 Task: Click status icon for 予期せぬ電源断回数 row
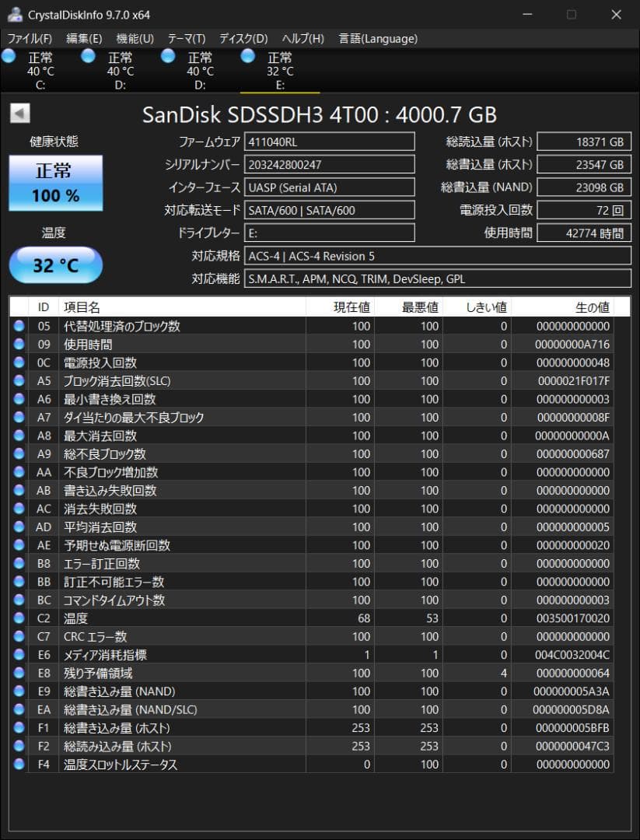[19, 544]
